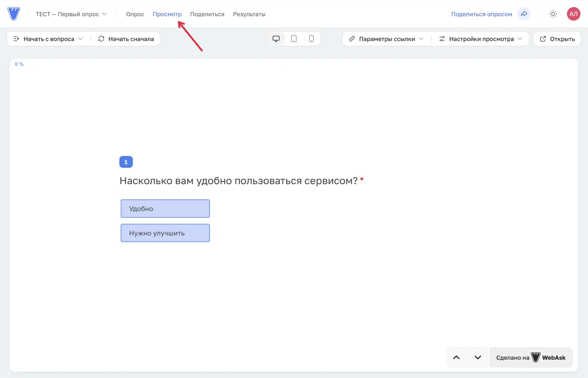Switch to the Просмотр tab
Image resolution: width=588 pixels, height=378 pixels.
click(x=167, y=14)
